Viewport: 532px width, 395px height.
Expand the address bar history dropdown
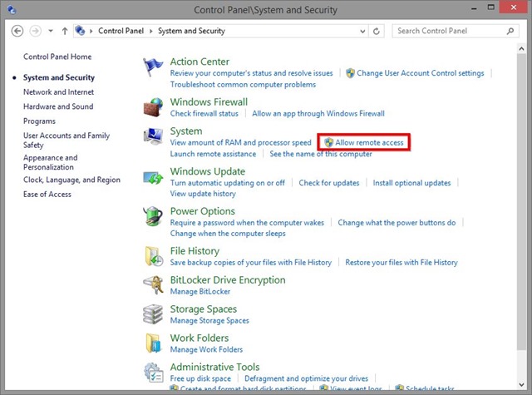[x=362, y=32]
